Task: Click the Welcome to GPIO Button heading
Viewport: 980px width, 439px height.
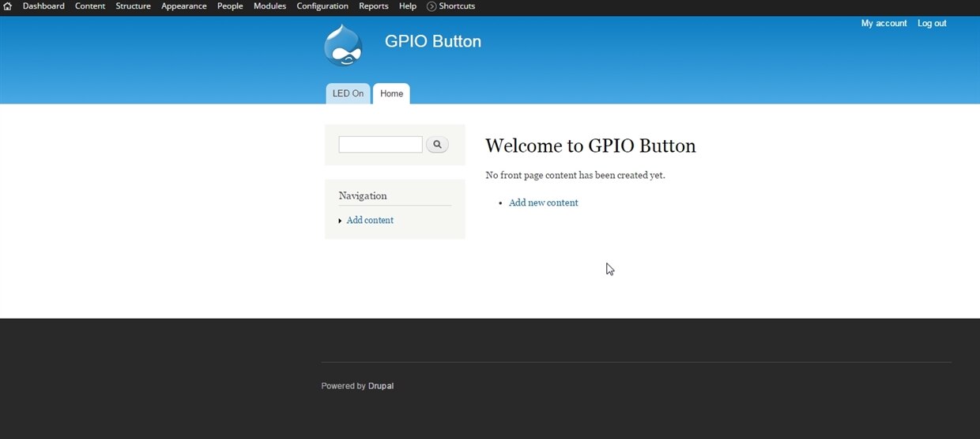Action: click(x=590, y=146)
